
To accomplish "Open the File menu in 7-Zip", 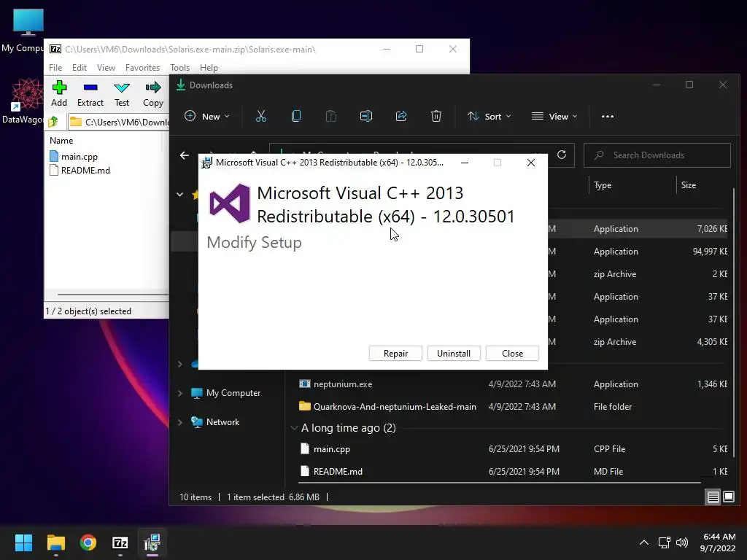I will tap(55, 68).
